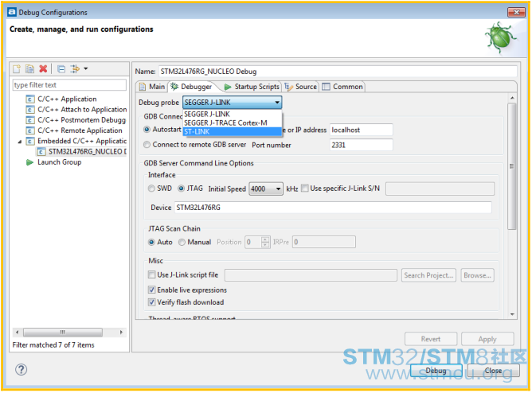
Task: Toggle Enable live expressions checkbox
Action: 151,290
